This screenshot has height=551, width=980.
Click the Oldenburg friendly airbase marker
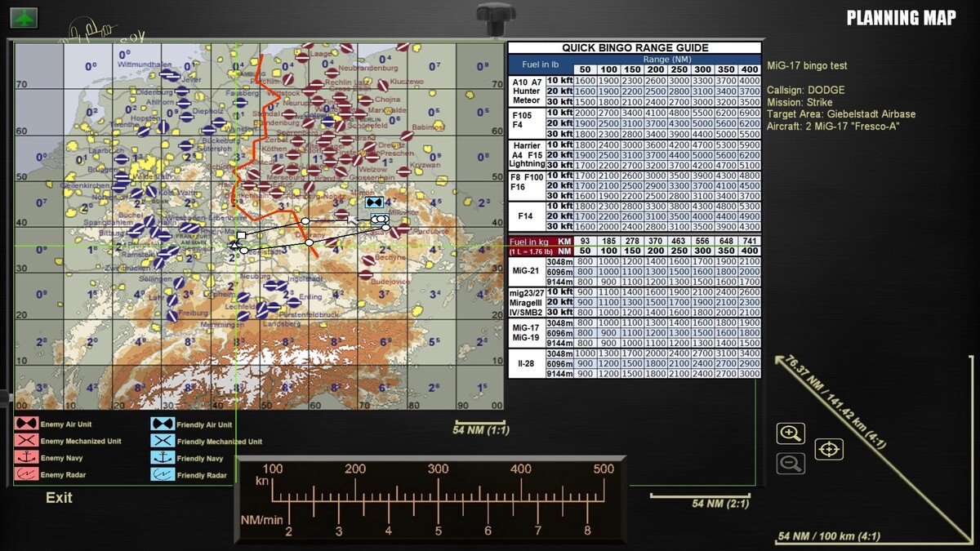point(182,91)
